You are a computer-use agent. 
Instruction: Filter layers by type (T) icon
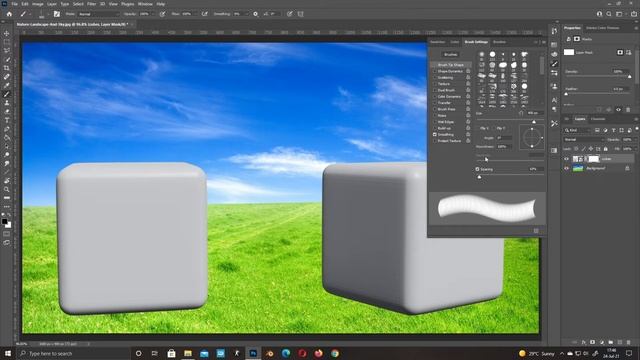(613, 130)
